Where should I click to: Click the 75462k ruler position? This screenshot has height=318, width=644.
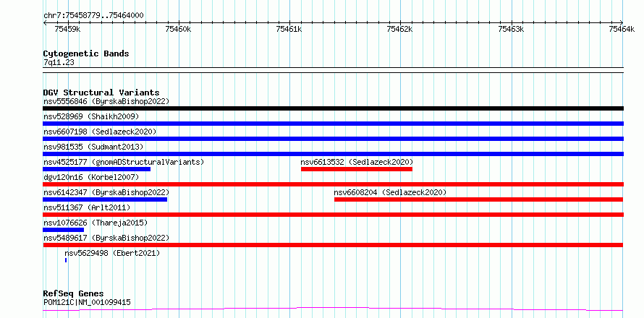pos(400,29)
